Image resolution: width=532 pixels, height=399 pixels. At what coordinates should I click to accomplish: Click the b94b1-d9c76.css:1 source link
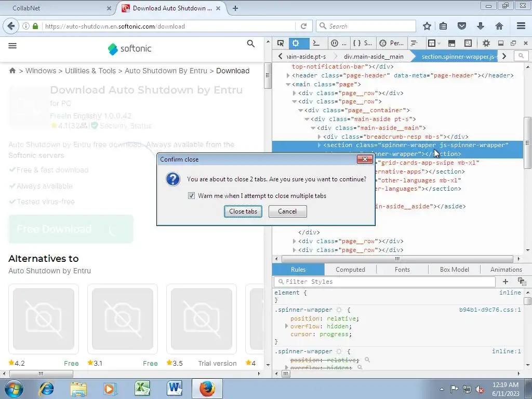[490, 310]
